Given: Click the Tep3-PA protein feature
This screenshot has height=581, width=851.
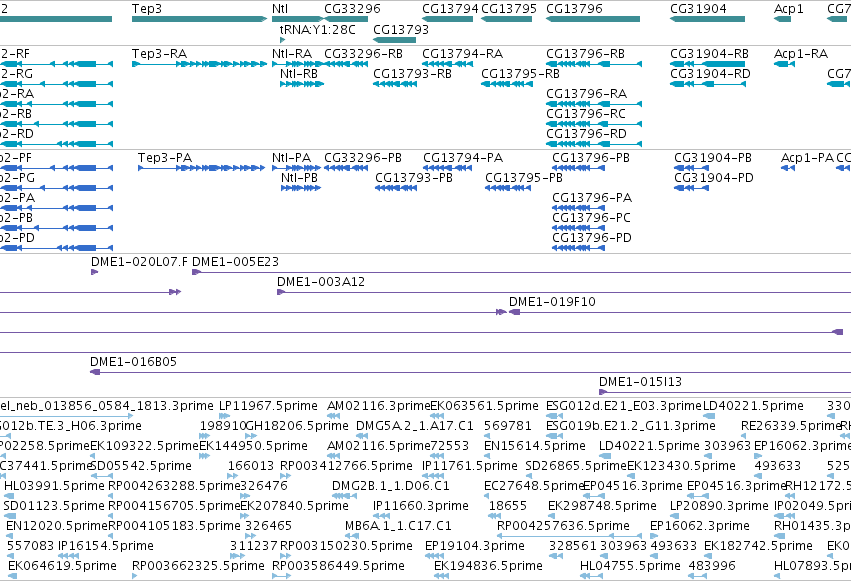Looking at the screenshot, I should coord(201,168).
